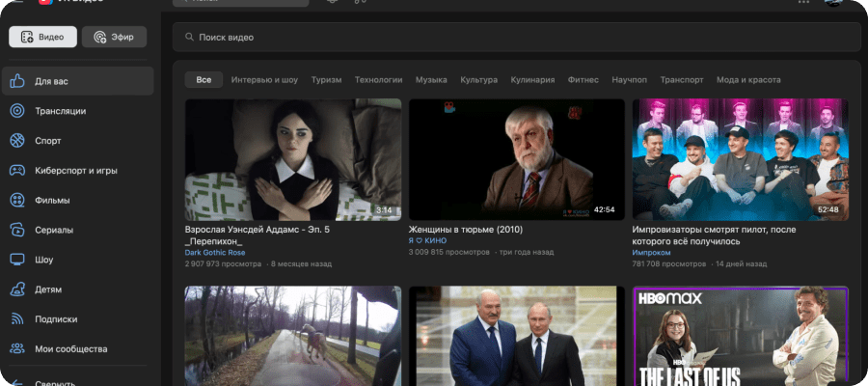Open the Шоу TV screen icon
Viewport: 868px width, 386px height.
point(17,260)
